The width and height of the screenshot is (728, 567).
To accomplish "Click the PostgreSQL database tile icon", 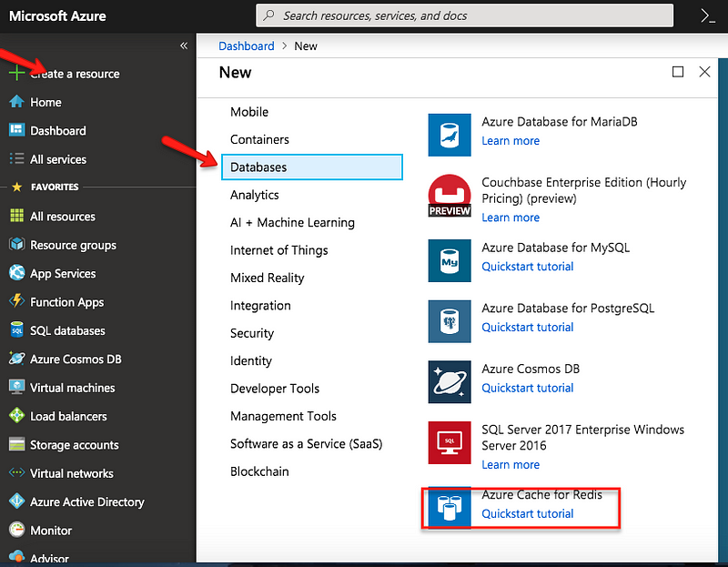I will pyautogui.click(x=450, y=321).
